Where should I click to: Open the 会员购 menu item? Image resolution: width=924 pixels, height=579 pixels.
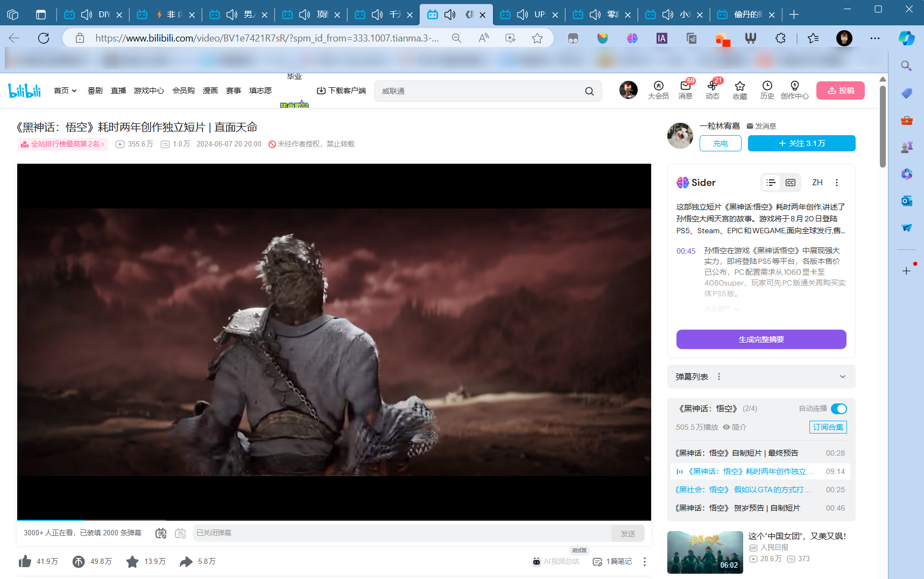coord(184,90)
